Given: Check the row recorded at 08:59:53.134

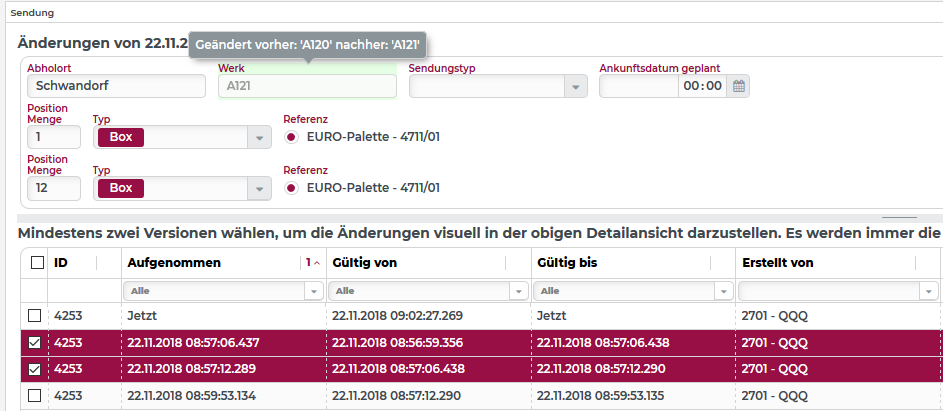Looking at the screenshot, I should [x=35, y=395].
